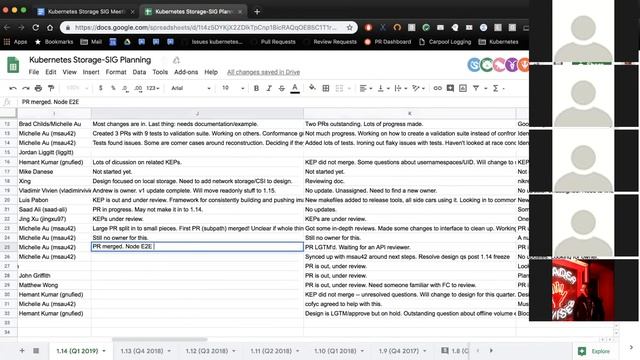The image size is (640, 360).
Task: Reload the page in Chrome
Action: [36, 27]
